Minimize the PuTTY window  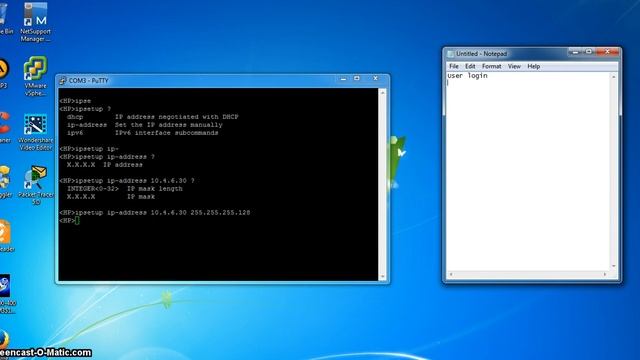(343, 79)
